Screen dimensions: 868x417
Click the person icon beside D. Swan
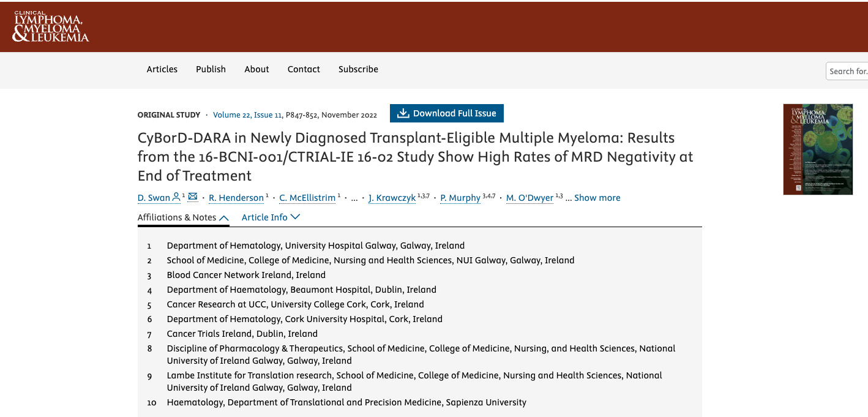click(x=176, y=197)
